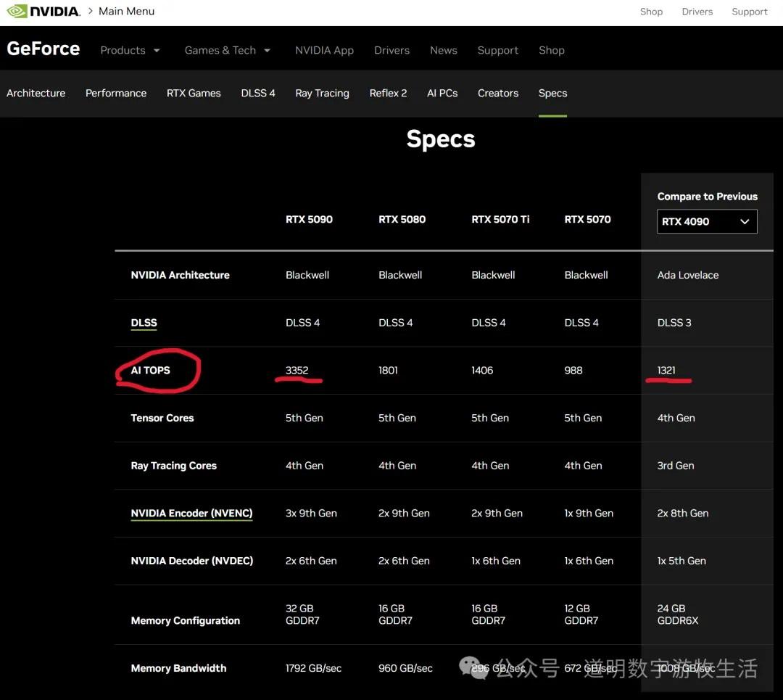Open the Reflex 2 tab
The height and width of the screenshot is (700, 783).
[388, 93]
